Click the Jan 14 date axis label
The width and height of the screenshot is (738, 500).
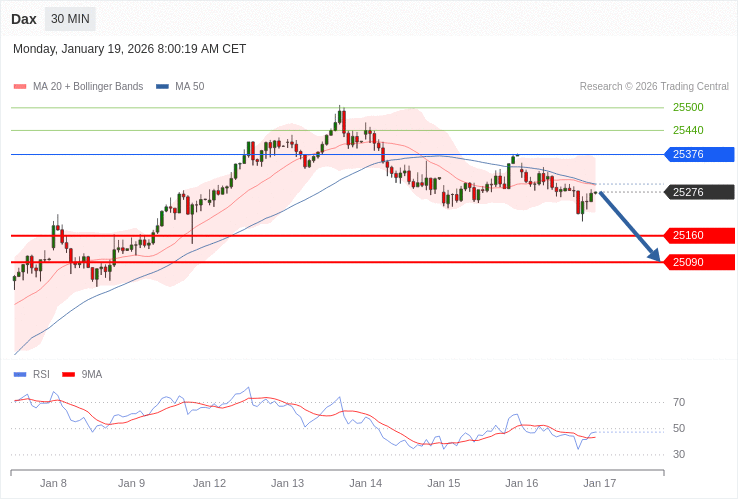pos(366,484)
